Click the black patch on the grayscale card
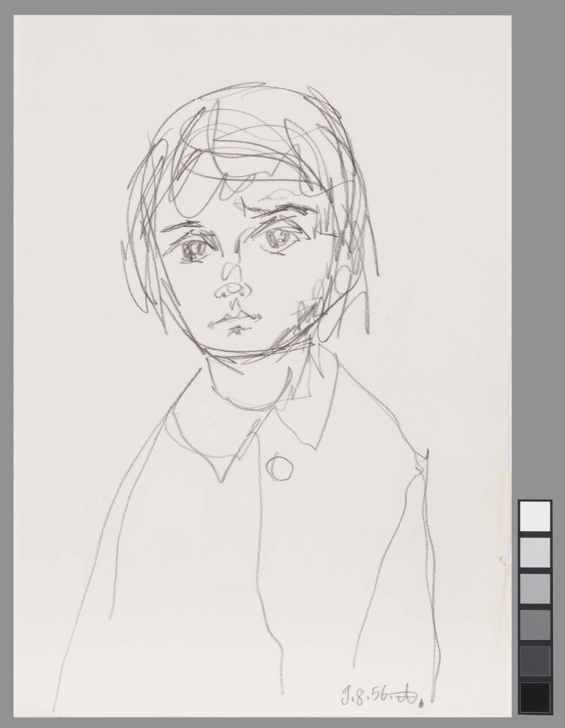 535,697
